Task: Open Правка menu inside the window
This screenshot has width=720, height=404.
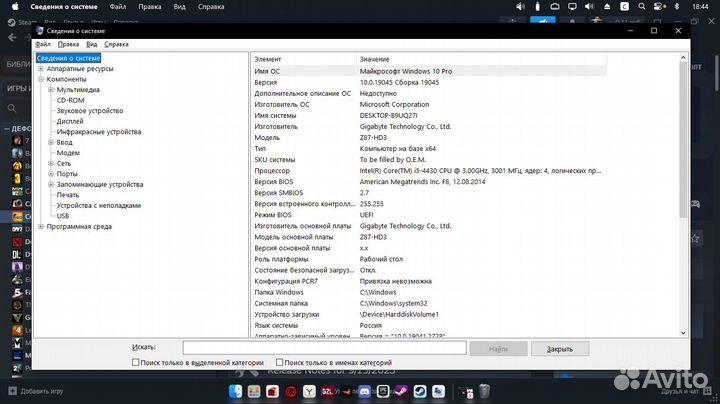Action: tap(68, 44)
